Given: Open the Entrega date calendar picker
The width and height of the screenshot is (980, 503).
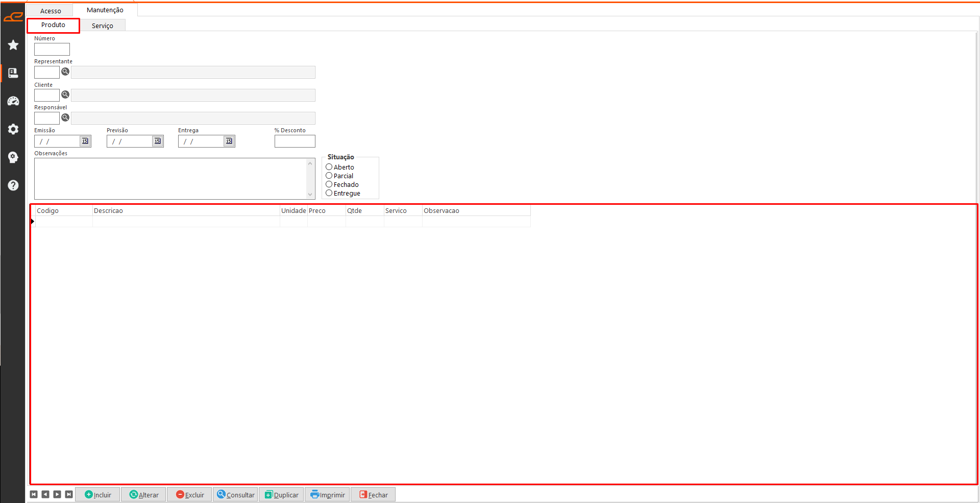Looking at the screenshot, I should click(x=229, y=141).
